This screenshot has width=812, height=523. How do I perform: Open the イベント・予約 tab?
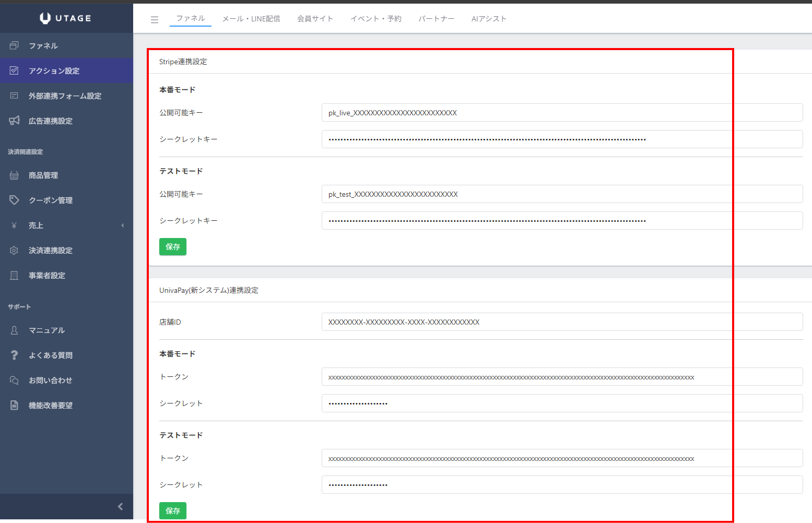(x=376, y=19)
